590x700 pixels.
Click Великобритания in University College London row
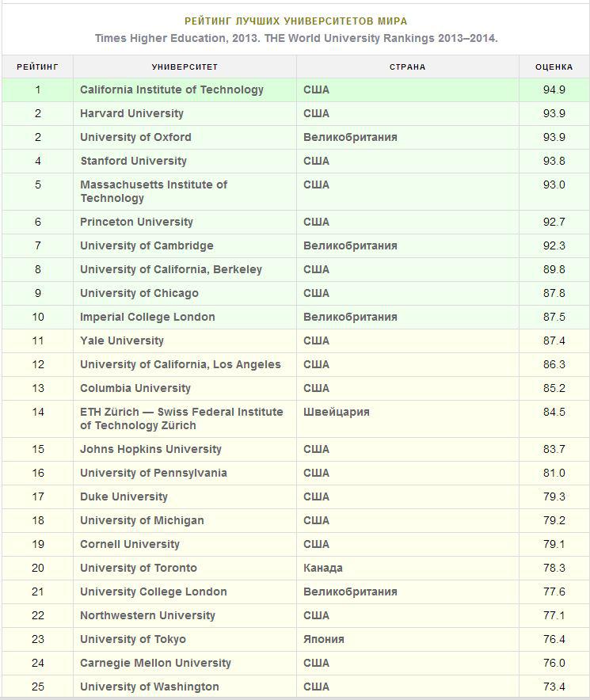click(350, 592)
